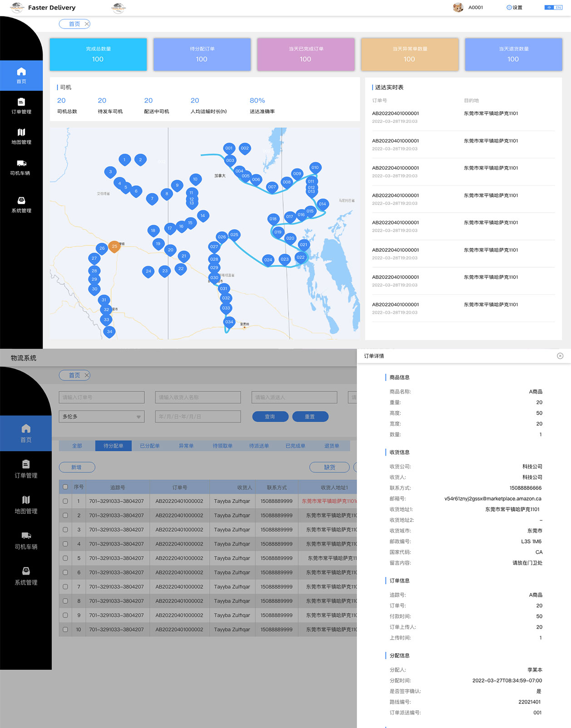Select the orange map marker 25

[114, 246]
